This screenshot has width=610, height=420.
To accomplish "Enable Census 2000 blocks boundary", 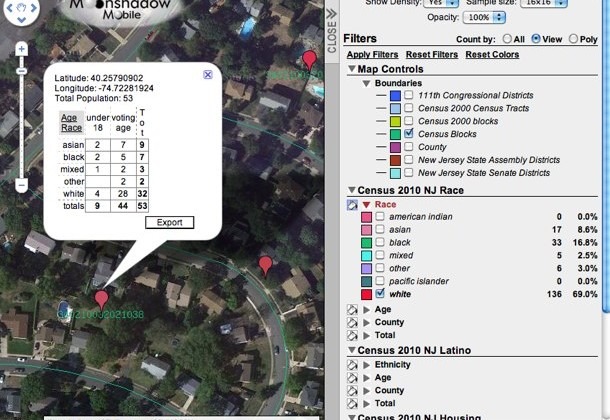I will coord(408,121).
